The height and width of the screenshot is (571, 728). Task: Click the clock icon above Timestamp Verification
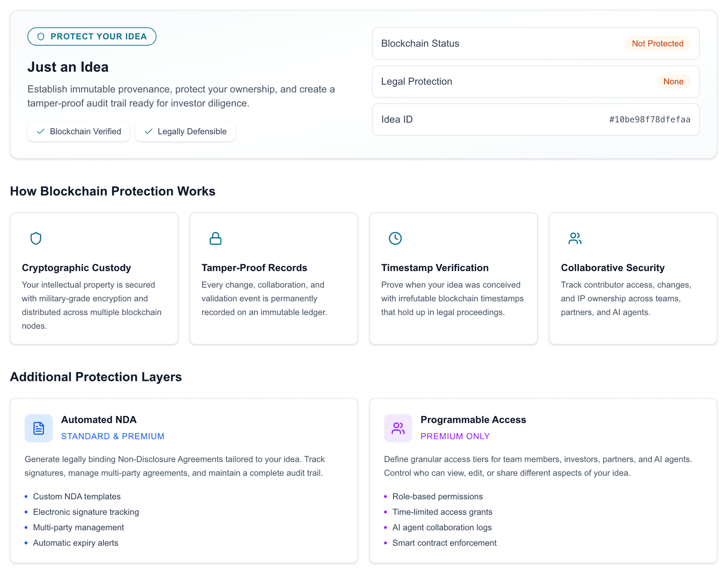(x=395, y=238)
